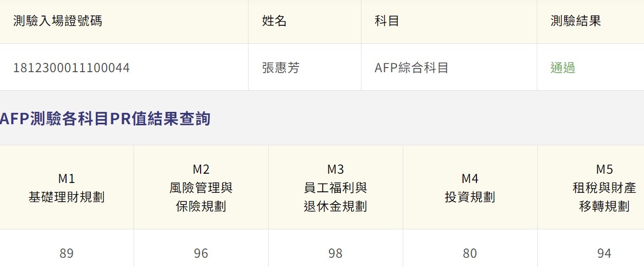Click the 測驗入場證號碼 column header
Image resolution: width=644 pixels, height=267 pixels.
[x=58, y=21]
